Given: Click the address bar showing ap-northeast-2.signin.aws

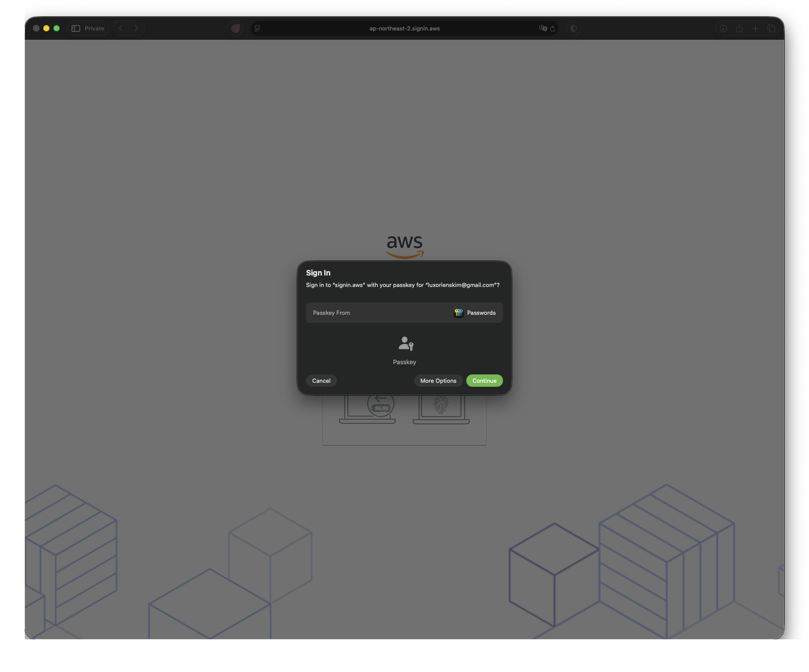Looking at the screenshot, I should click(x=404, y=28).
